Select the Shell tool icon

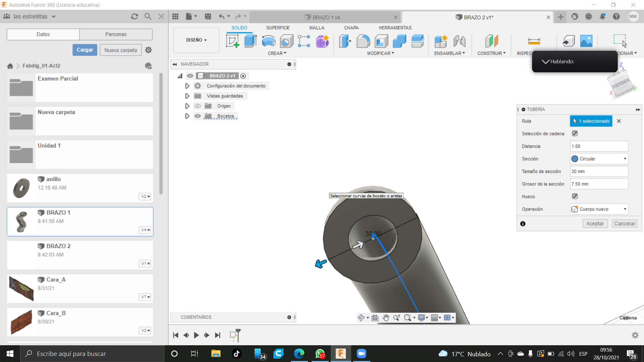pos(381,41)
